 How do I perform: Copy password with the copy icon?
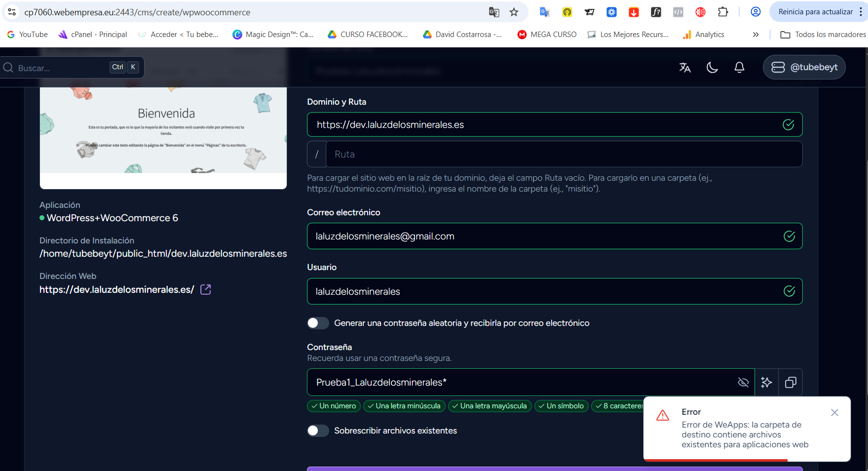coord(791,382)
